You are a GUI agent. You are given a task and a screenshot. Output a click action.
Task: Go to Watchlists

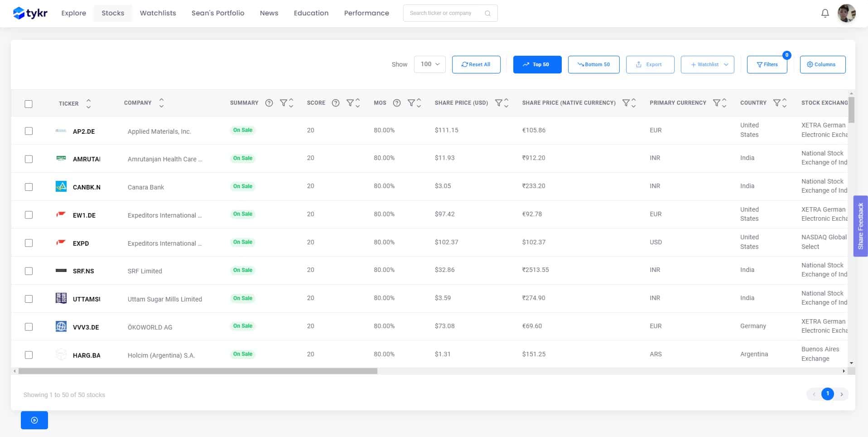click(x=158, y=13)
